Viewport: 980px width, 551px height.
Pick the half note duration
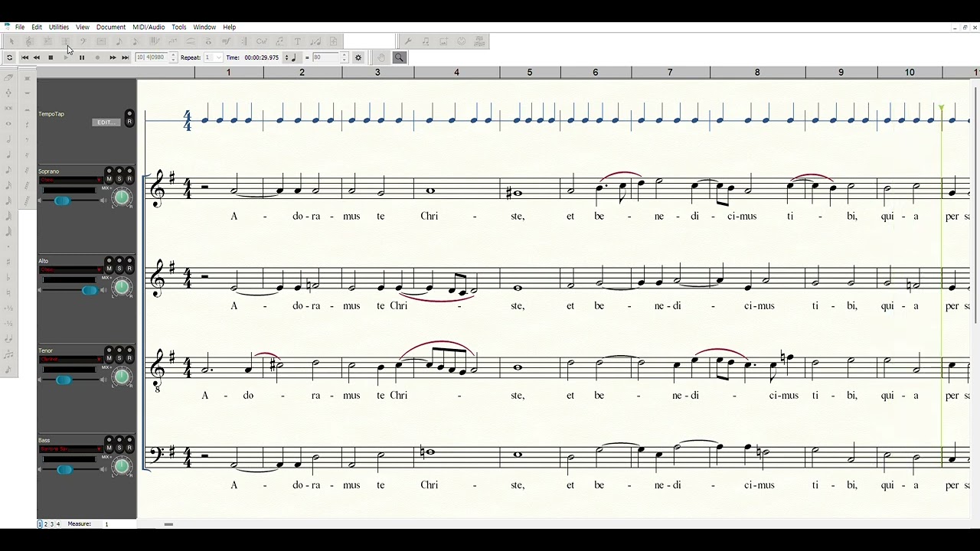8,139
